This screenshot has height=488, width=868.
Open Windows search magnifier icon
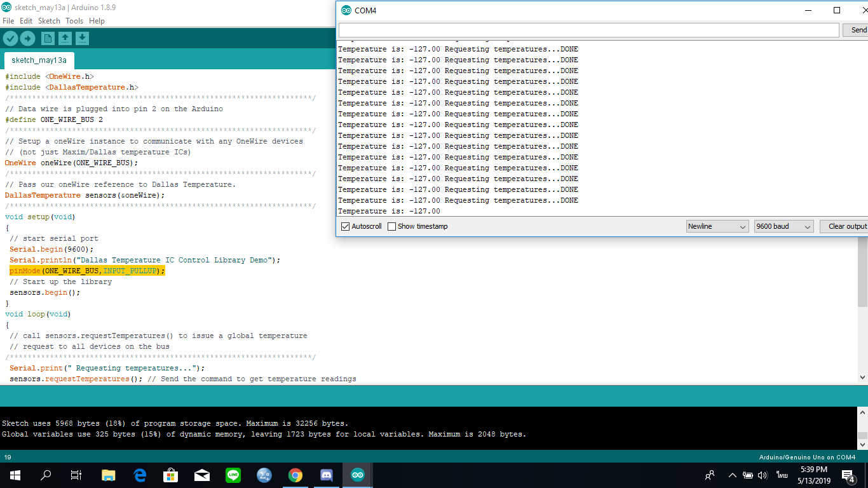tap(46, 475)
